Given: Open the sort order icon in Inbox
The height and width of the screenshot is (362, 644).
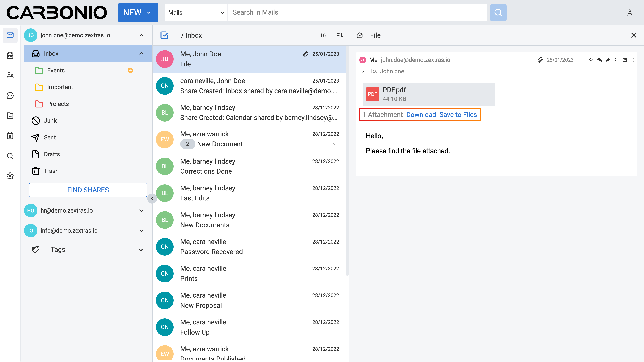Looking at the screenshot, I should [x=340, y=35].
